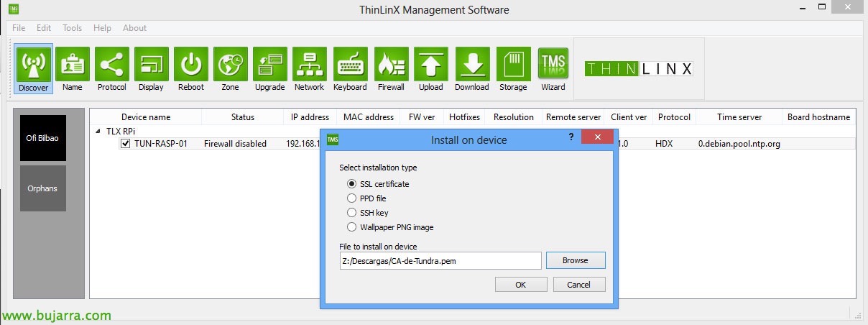The image size is (868, 325).
Task: Click the Firewall disabled status cell
Action: click(235, 144)
